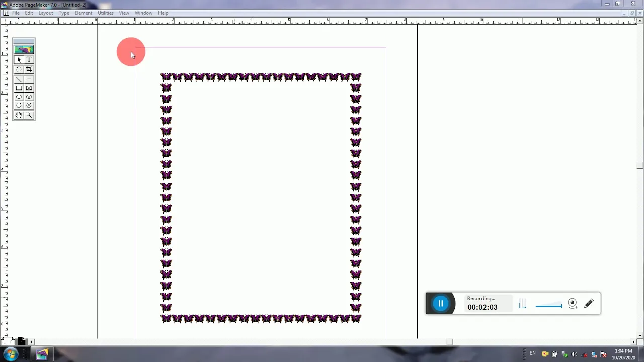Select the Zoom magnifier tool
Viewport: 644px width, 362px height.
pos(29,115)
